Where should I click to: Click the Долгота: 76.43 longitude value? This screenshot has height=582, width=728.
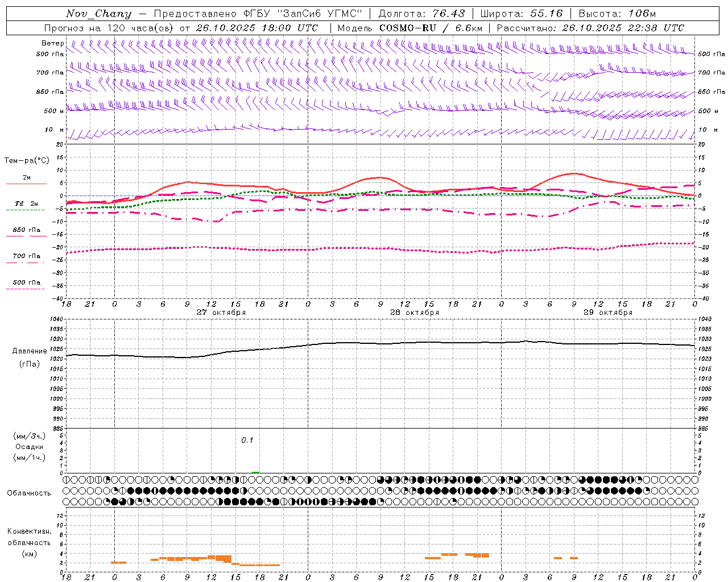click(x=421, y=14)
